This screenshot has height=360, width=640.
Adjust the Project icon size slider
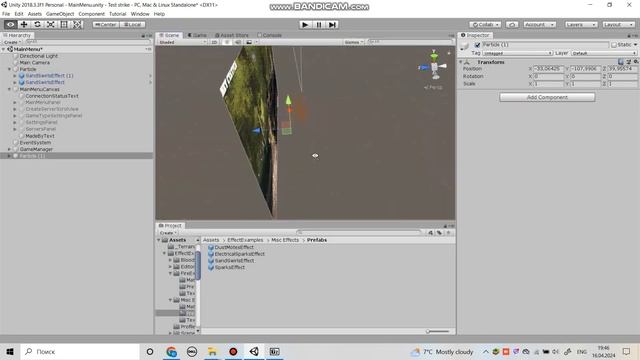(x=438, y=331)
